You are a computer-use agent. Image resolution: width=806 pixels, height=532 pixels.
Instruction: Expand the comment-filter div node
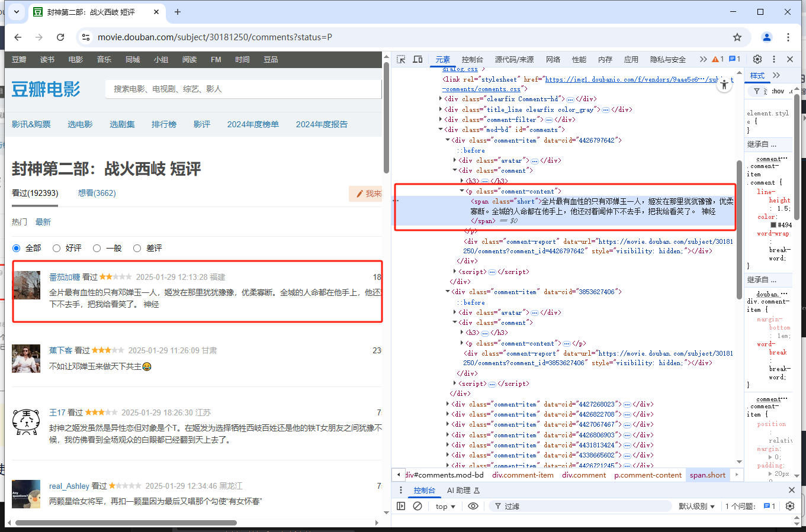point(441,120)
